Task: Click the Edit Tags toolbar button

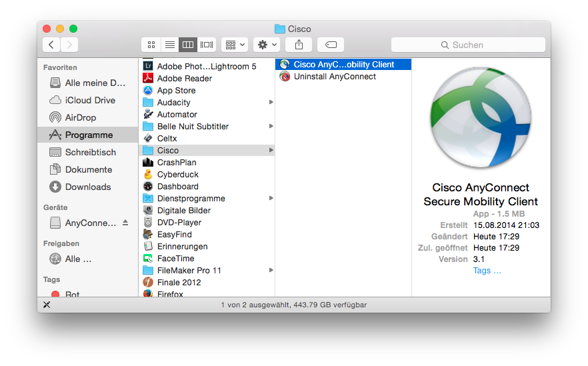Action: 331,45
